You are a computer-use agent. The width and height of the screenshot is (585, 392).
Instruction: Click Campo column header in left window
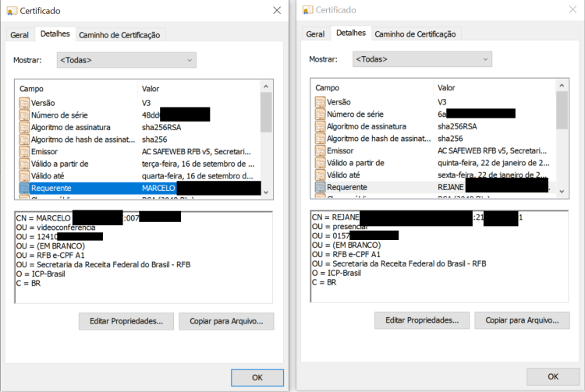tap(31, 89)
